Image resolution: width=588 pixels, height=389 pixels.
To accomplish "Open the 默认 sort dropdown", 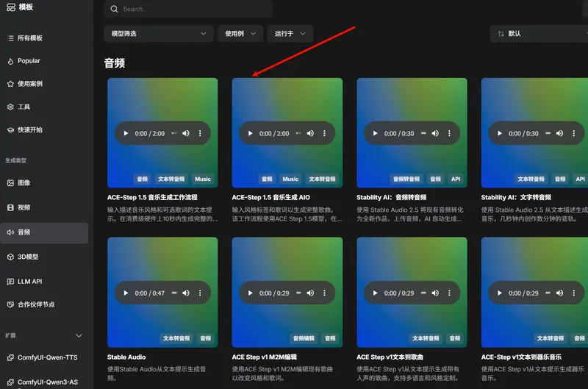I will [539, 34].
